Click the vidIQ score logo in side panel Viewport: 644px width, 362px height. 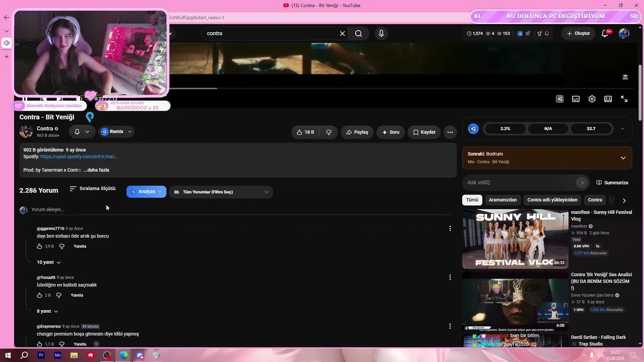pyautogui.click(x=473, y=129)
